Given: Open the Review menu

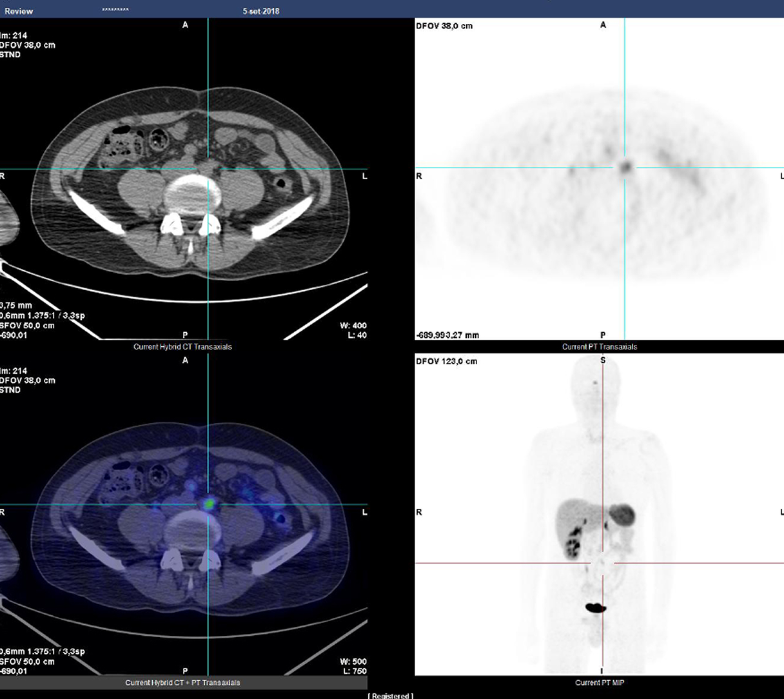Looking at the screenshot, I should (x=19, y=10).
